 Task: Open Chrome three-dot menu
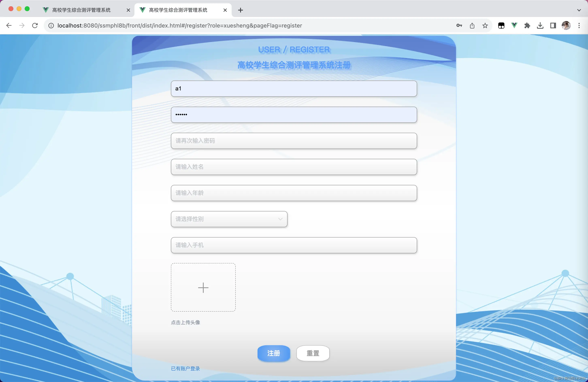coord(579,25)
